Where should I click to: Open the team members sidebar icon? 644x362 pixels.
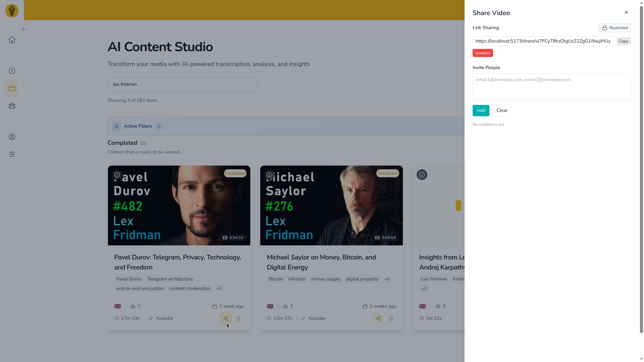click(x=12, y=106)
